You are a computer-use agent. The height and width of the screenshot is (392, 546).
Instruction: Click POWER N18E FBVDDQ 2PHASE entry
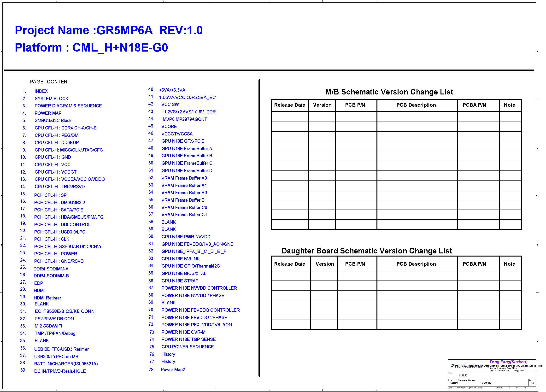(x=194, y=318)
